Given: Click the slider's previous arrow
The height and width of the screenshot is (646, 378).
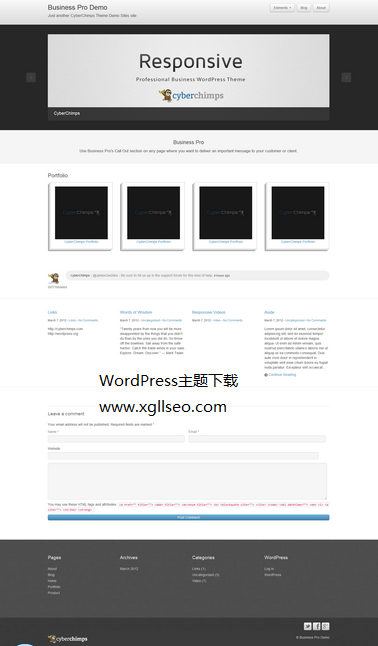Looking at the screenshot, I should [x=31, y=77].
